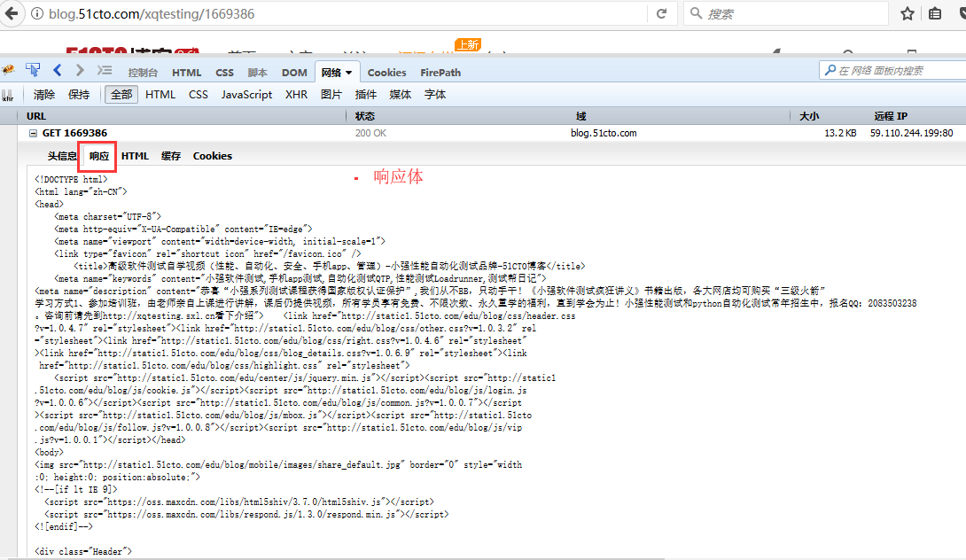Filter requests by 图片

(331, 94)
